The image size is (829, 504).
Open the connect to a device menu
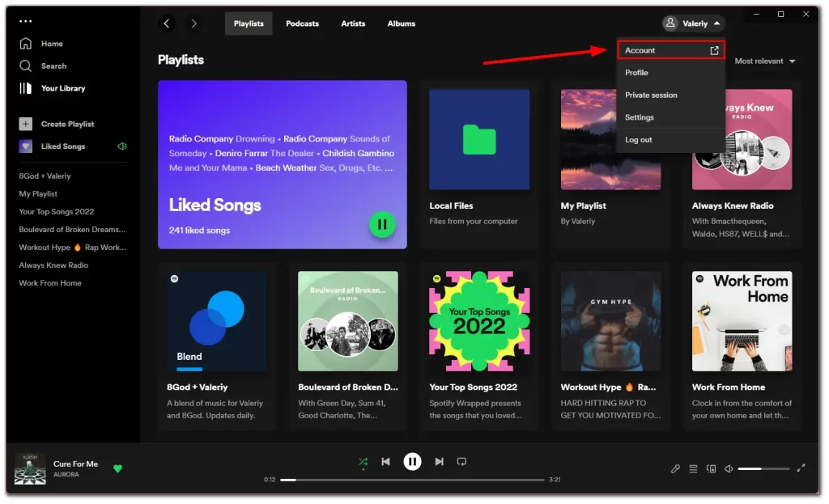(x=711, y=468)
